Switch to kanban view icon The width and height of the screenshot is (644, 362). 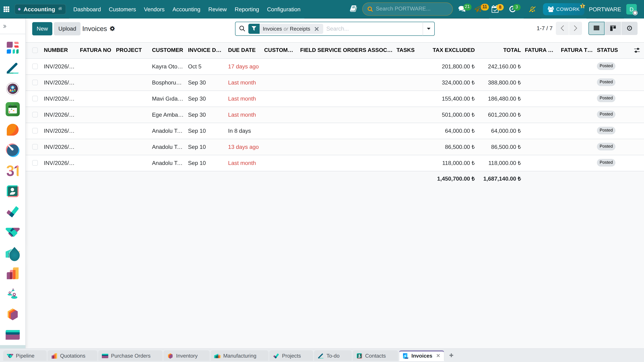tap(613, 28)
